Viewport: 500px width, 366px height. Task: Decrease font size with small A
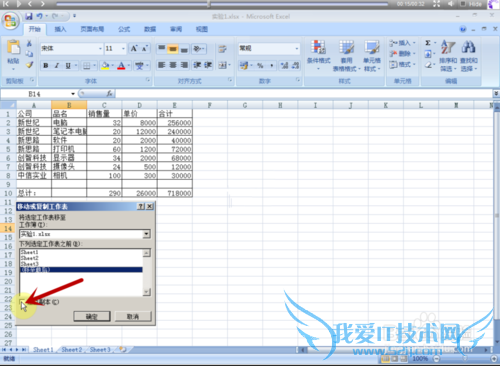(x=144, y=49)
